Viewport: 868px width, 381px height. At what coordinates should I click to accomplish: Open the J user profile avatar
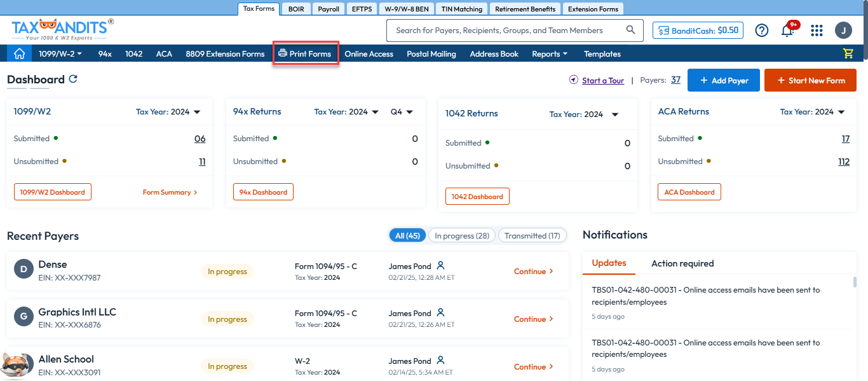tap(843, 30)
